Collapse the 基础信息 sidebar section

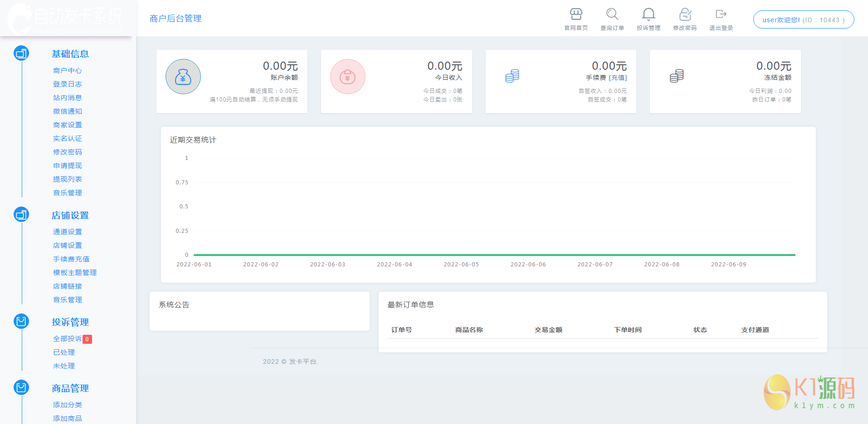pos(70,54)
